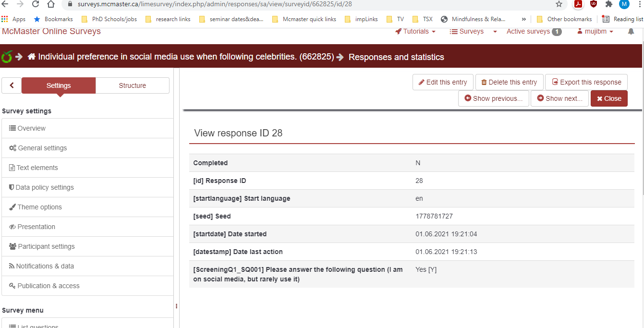Click the Adobe Acrobat extension icon

pyautogui.click(x=579, y=4)
